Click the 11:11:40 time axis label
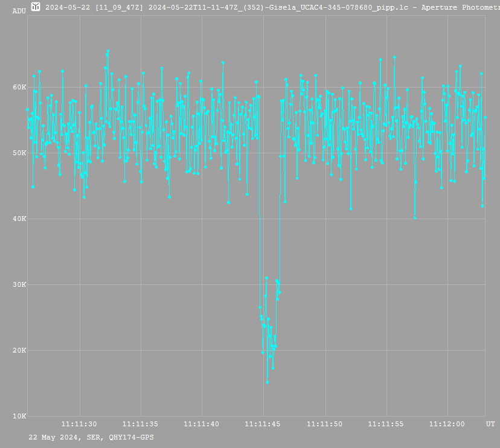The image size is (500, 448). click(x=202, y=424)
